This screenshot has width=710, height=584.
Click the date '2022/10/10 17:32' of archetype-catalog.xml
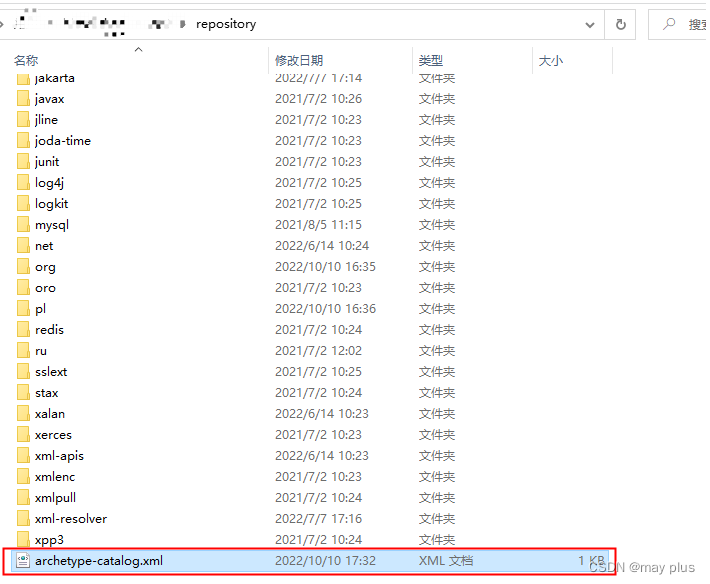[325, 561]
